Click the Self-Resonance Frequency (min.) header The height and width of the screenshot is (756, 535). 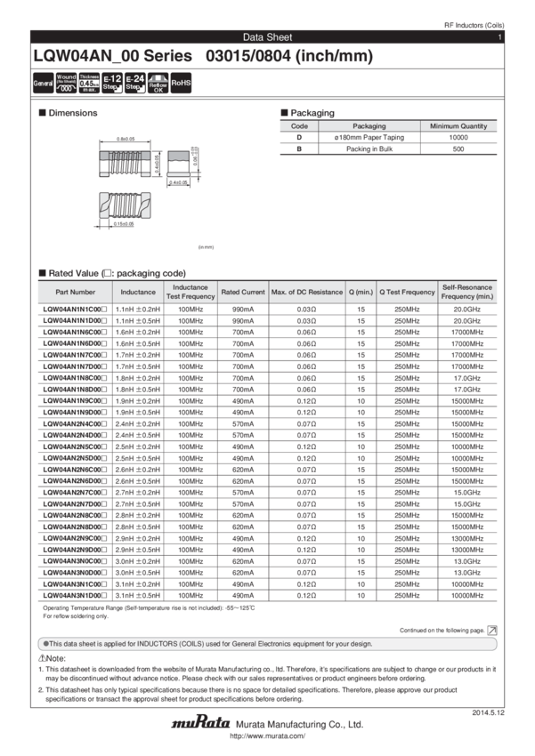(x=467, y=293)
